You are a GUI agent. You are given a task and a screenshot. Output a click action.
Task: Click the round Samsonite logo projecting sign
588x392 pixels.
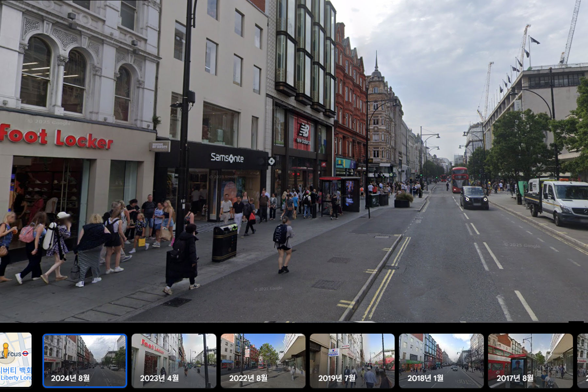(271, 161)
